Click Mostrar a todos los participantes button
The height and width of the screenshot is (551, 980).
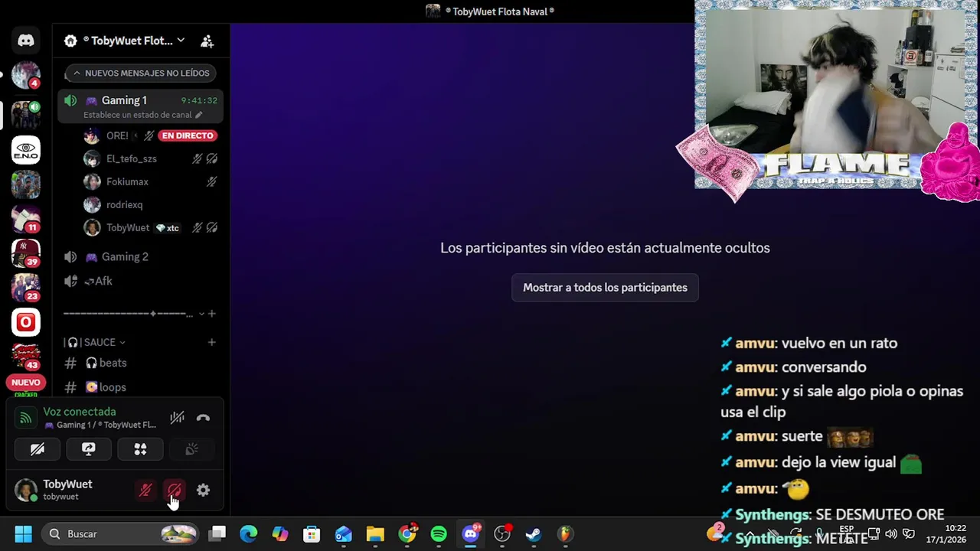click(605, 288)
